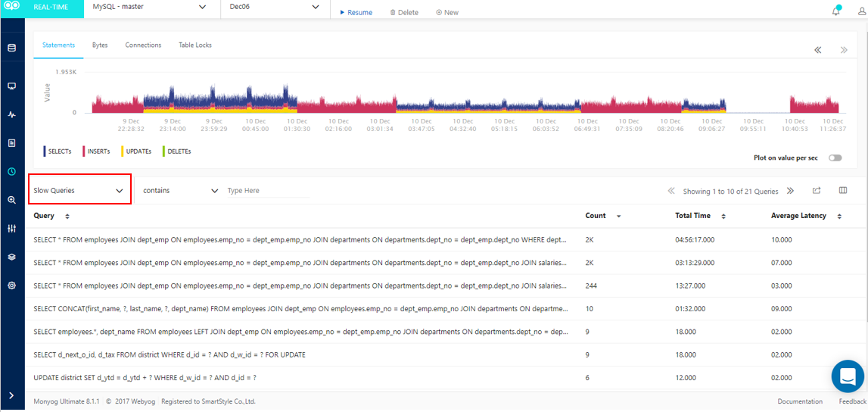Open the servers database sidebar icon
The height and width of the screenshot is (412, 868).
pyautogui.click(x=11, y=48)
